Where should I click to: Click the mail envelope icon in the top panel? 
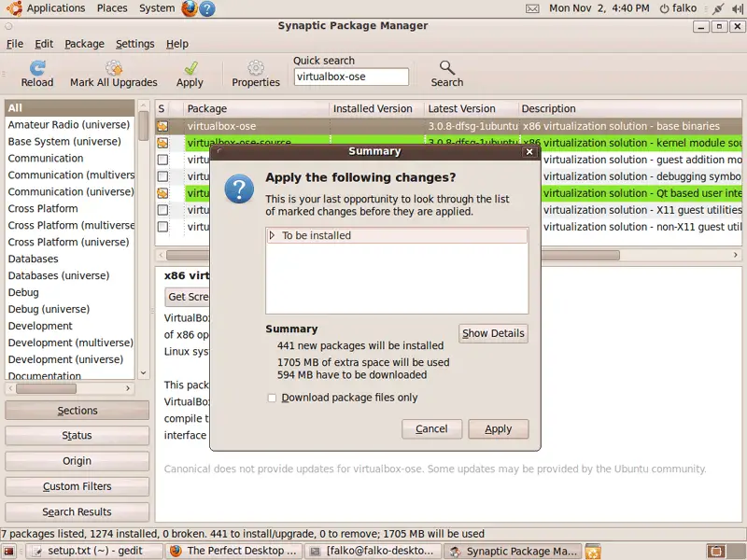pyautogui.click(x=532, y=8)
